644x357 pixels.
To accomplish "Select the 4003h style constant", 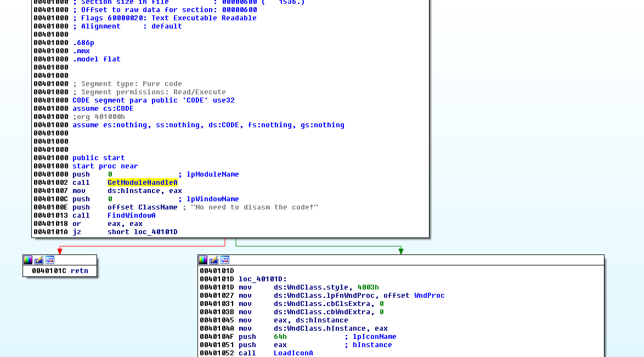I will click(x=368, y=287).
